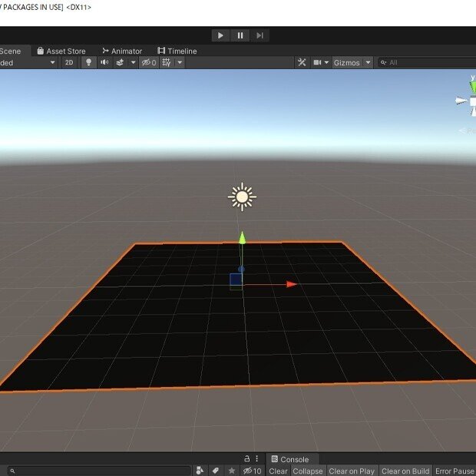The width and height of the screenshot is (476, 476).
Task: Open the scene camera settings dropdown arrow
Action: (326, 62)
